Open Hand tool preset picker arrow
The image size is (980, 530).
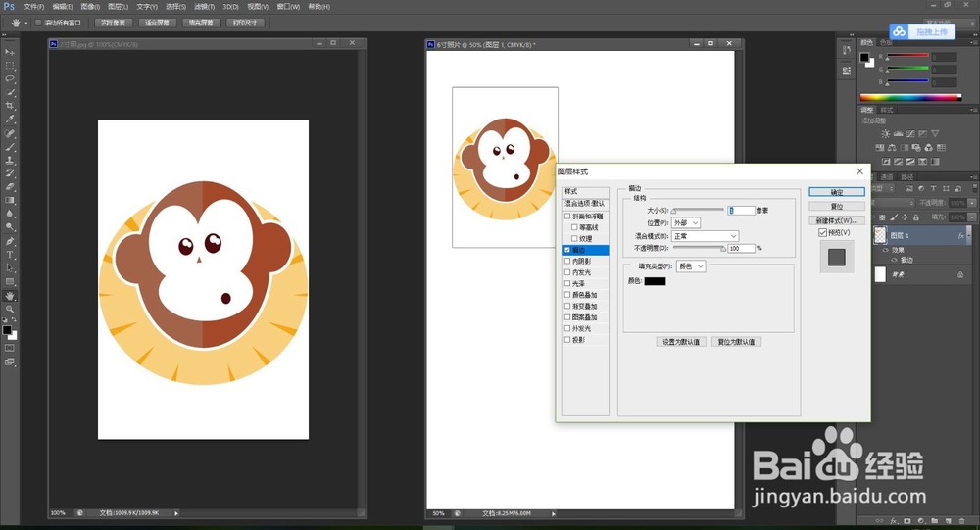pos(26,24)
